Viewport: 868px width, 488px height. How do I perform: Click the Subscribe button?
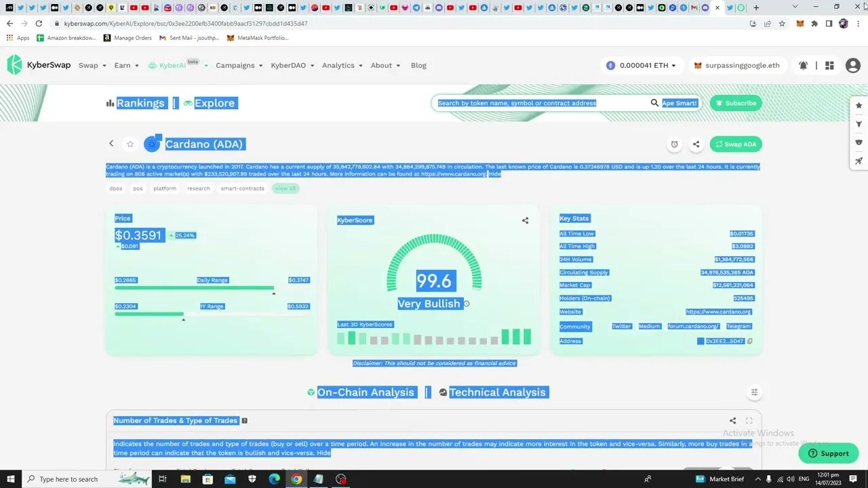coord(736,103)
